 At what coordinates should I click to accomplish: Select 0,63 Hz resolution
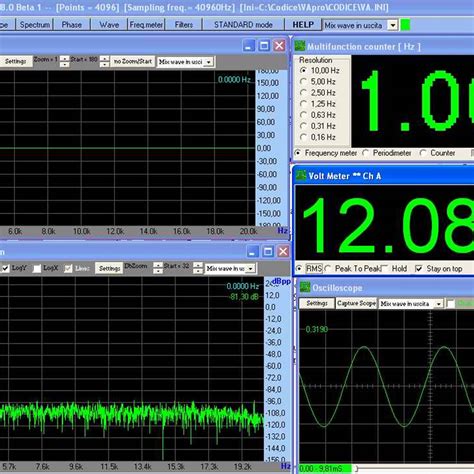point(303,115)
